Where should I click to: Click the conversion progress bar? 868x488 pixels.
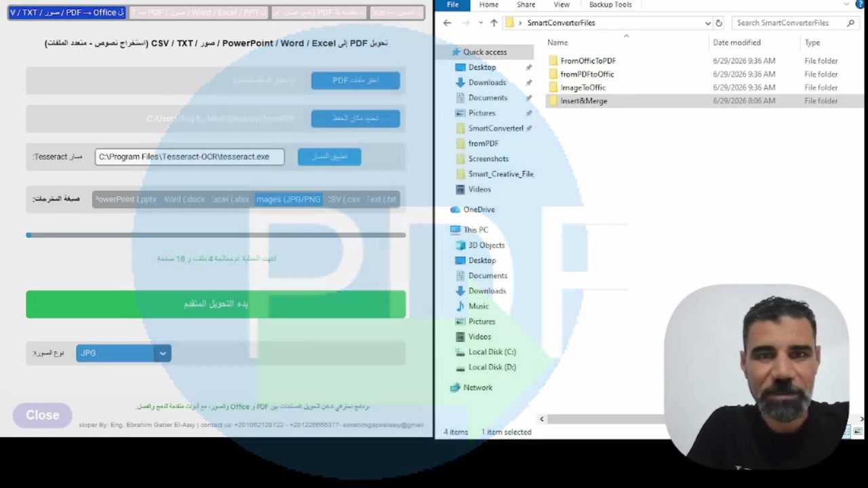pos(216,235)
